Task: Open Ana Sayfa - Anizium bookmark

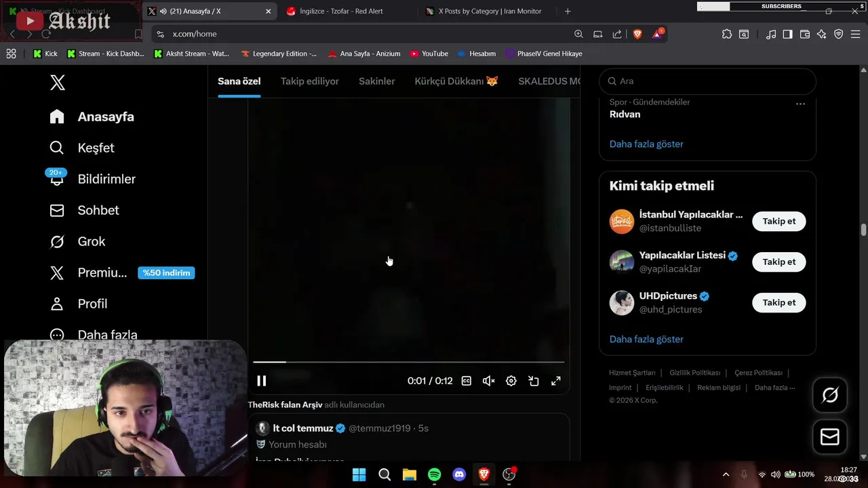Action: 364,54
